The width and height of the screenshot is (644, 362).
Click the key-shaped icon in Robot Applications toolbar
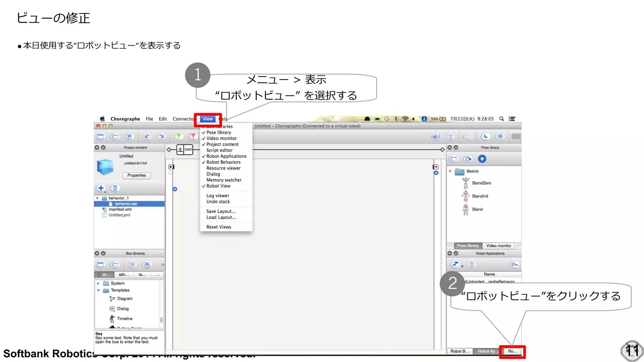[514, 265]
